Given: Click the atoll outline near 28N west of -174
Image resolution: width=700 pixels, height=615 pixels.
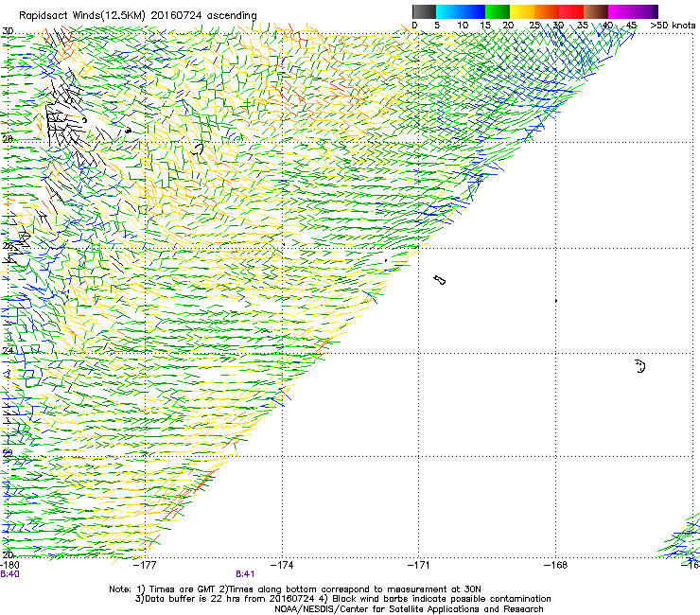Looking at the screenshot, I should [x=198, y=149].
